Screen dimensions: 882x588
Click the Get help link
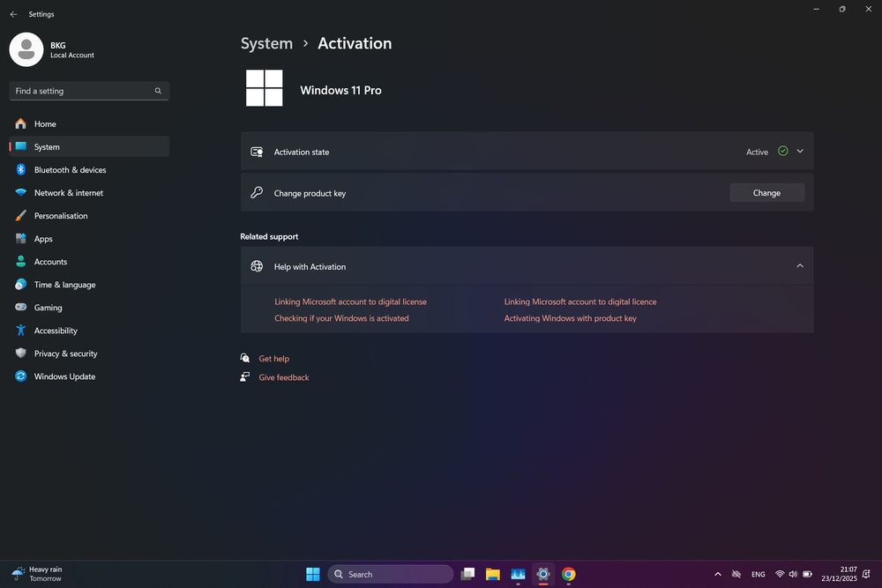pos(274,359)
